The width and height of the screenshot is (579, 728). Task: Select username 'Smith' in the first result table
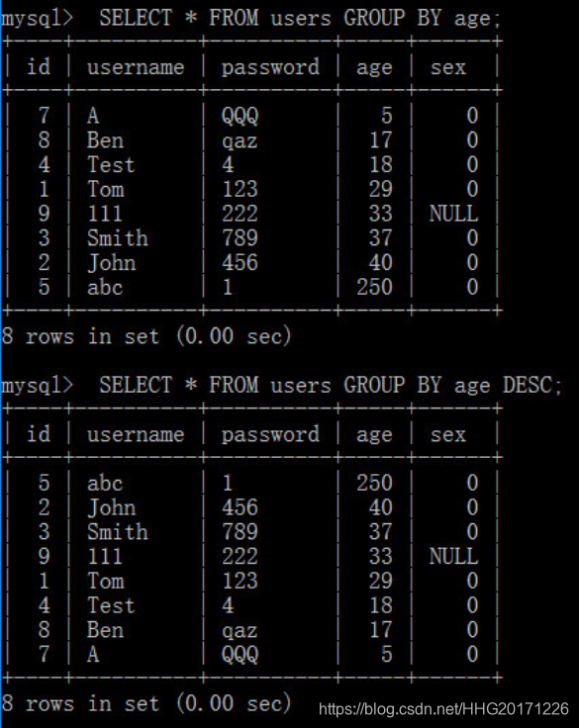point(118,238)
